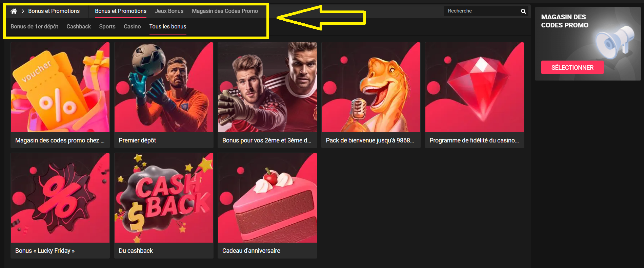
Task: Switch to Magasin des Codes Promo tab
Action: tap(225, 11)
